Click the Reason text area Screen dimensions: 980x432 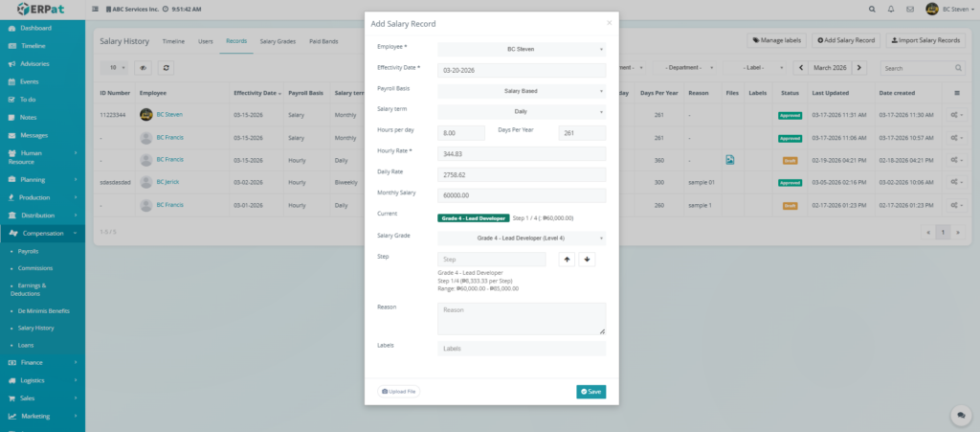click(522, 319)
